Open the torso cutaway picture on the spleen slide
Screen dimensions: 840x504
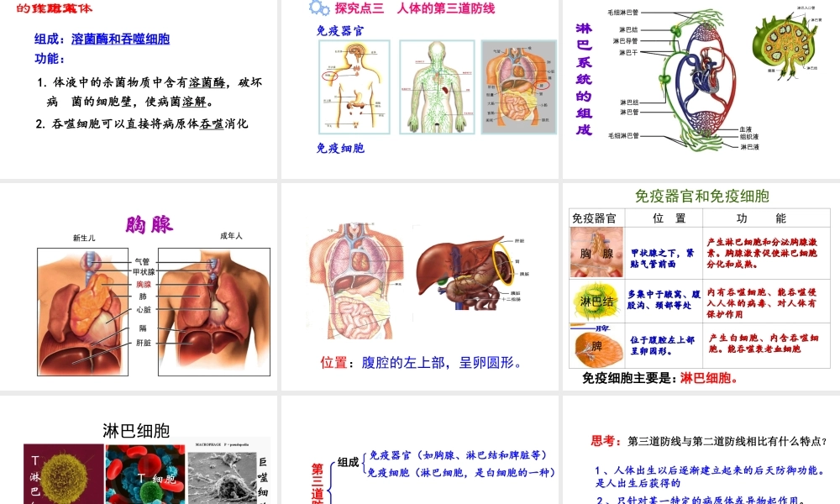click(x=355, y=281)
